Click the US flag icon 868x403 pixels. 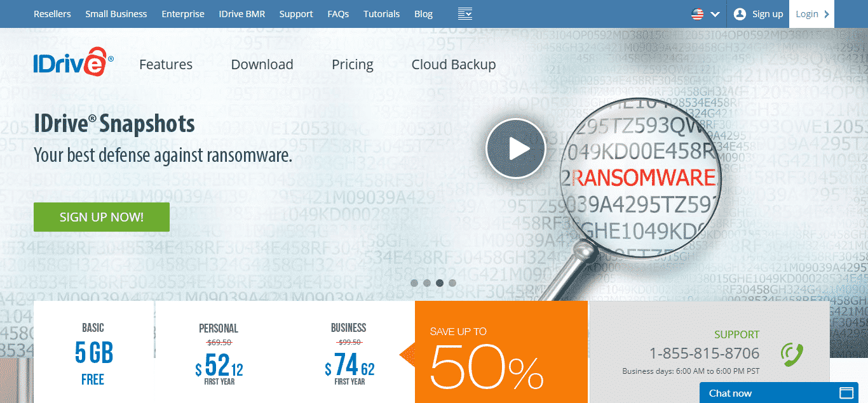698,14
